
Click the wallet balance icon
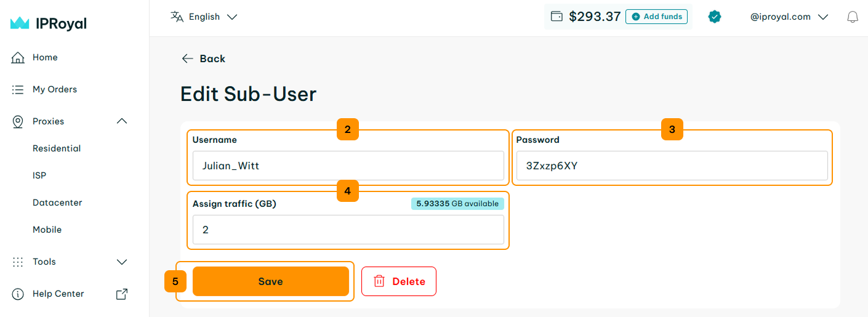[x=557, y=17]
